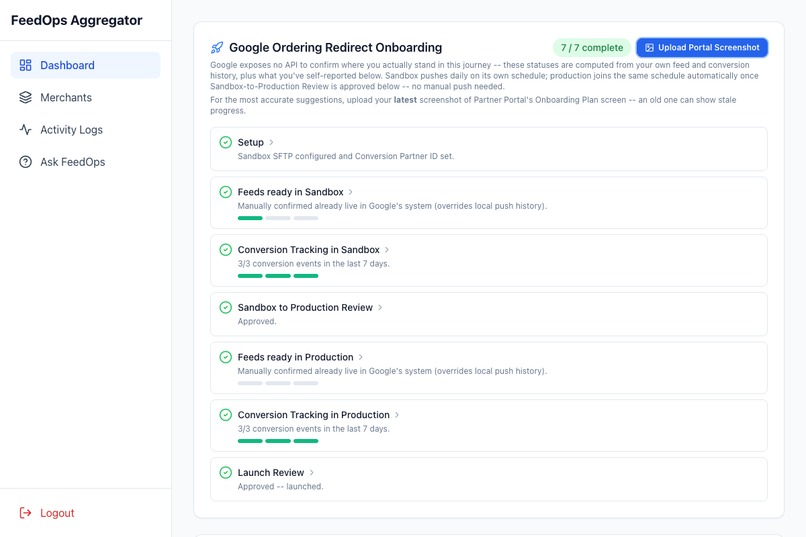Expand Feeds ready in Sandbox chevron
The height and width of the screenshot is (537, 806).
tap(351, 192)
